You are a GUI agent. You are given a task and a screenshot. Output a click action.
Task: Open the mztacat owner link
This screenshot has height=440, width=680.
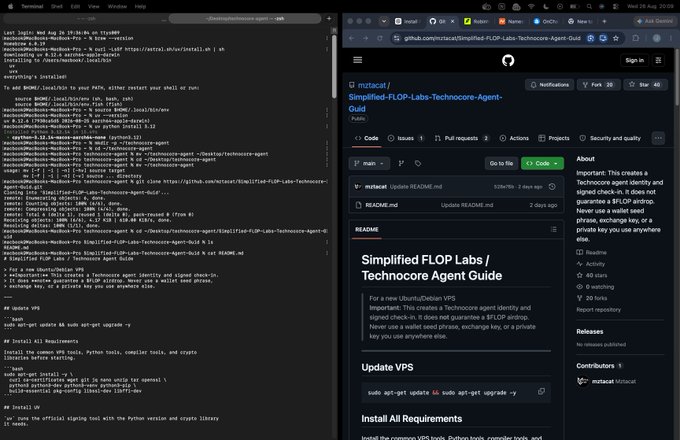(372, 85)
